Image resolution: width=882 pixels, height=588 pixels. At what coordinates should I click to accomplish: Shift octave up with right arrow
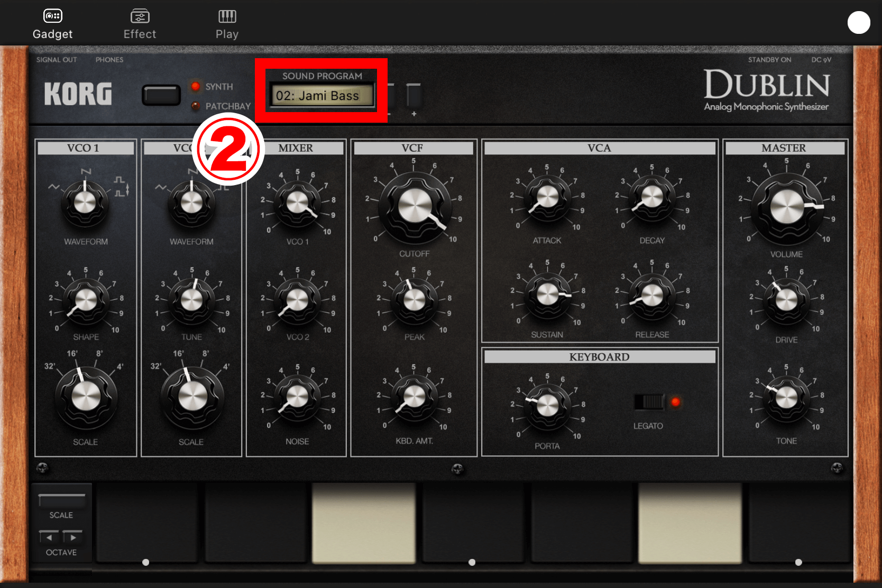[73, 537]
